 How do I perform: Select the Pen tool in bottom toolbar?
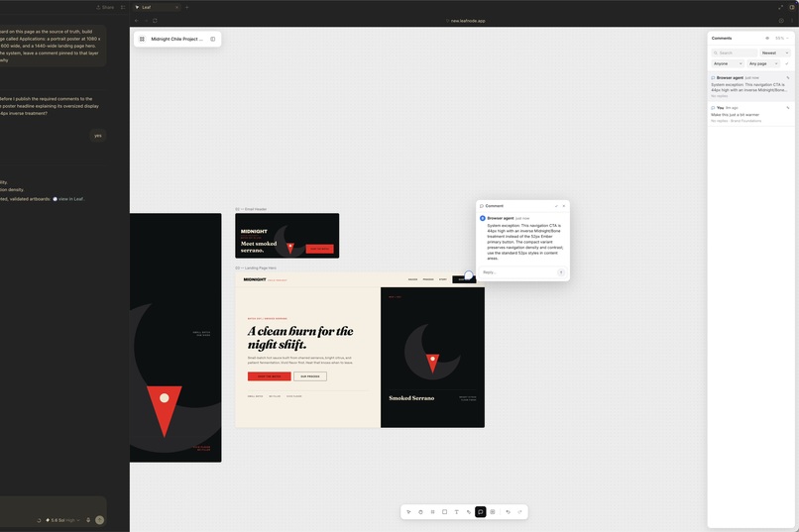[x=469, y=512]
